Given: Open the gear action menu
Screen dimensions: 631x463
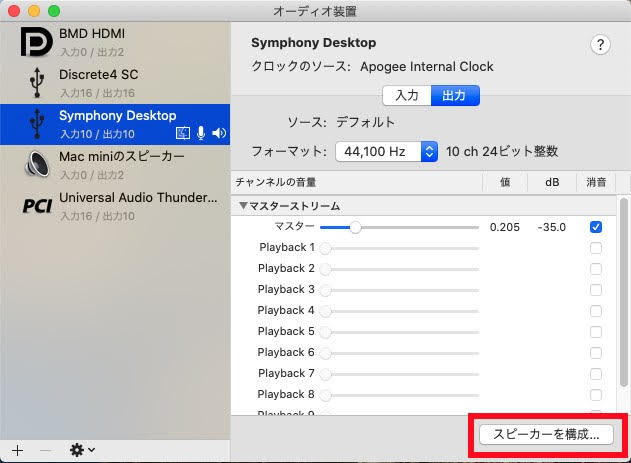Looking at the screenshot, I should point(82,450).
